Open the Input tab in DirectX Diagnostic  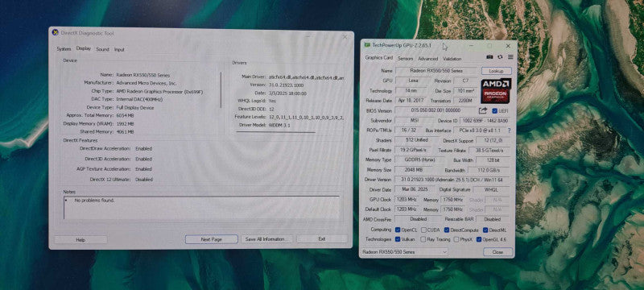[x=119, y=49]
